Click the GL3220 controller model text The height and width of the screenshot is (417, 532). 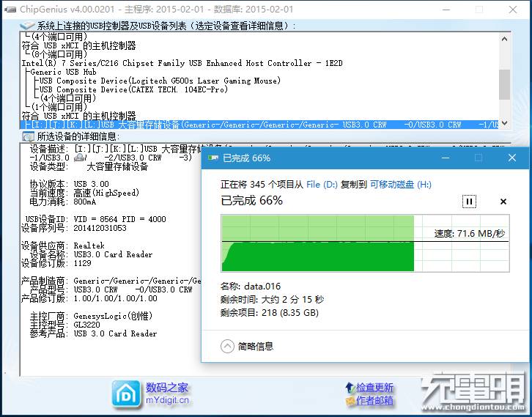click(x=87, y=325)
